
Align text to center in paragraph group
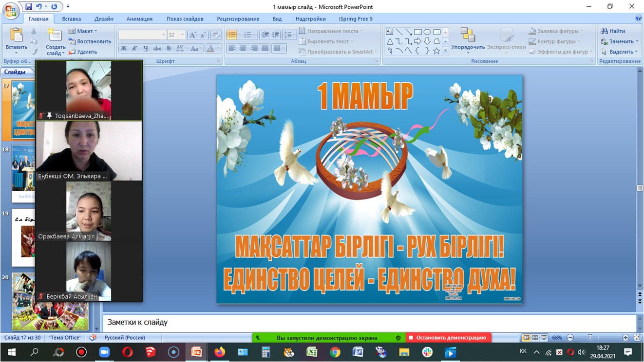pos(243,48)
